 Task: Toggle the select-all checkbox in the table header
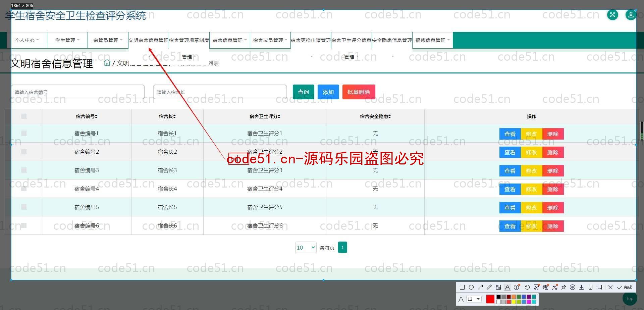24,116
